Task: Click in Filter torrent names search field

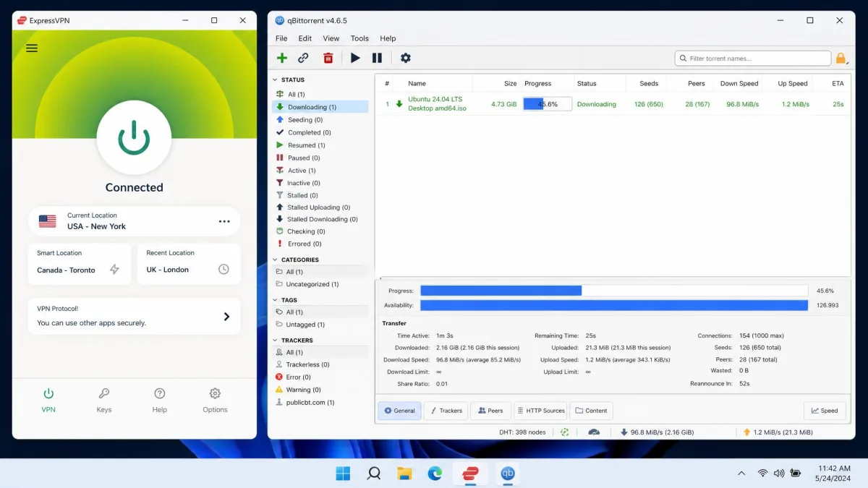Action: 753,59
